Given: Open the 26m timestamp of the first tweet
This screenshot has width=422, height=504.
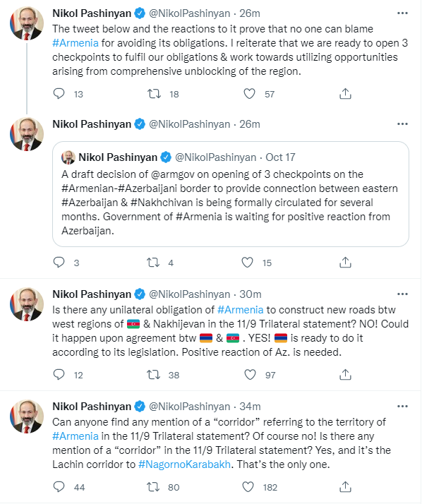Looking at the screenshot, I should pos(250,13).
